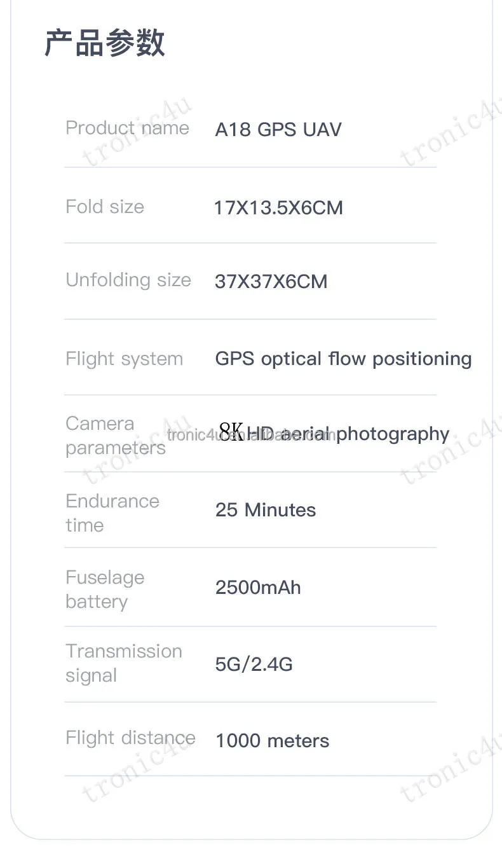The width and height of the screenshot is (502, 868).
Task: Click the 17X13.5X6CM fold dimensions
Action: click(x=278, y=208)
